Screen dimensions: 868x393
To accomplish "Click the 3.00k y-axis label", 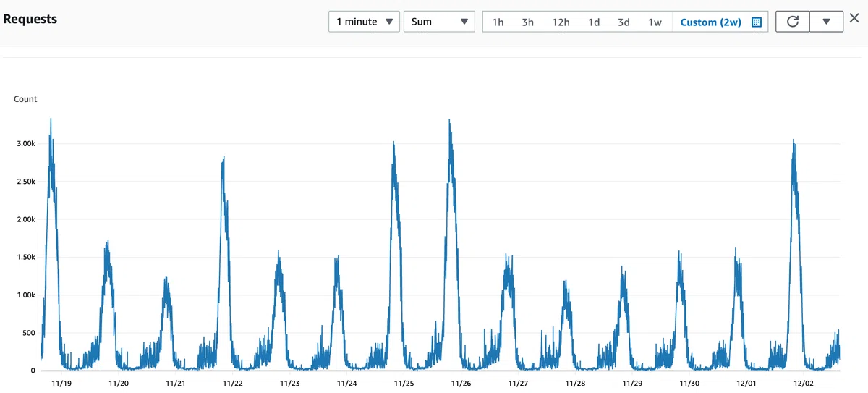I will tap(25, 144).
